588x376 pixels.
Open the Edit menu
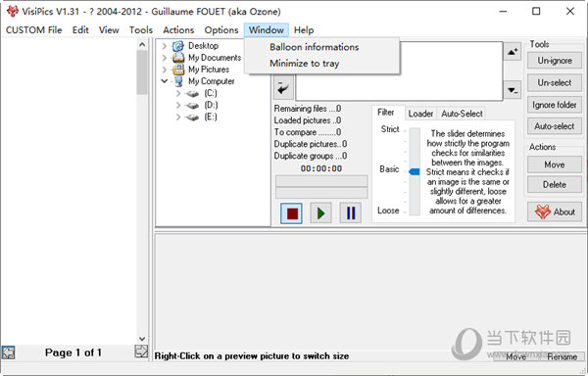80,30
